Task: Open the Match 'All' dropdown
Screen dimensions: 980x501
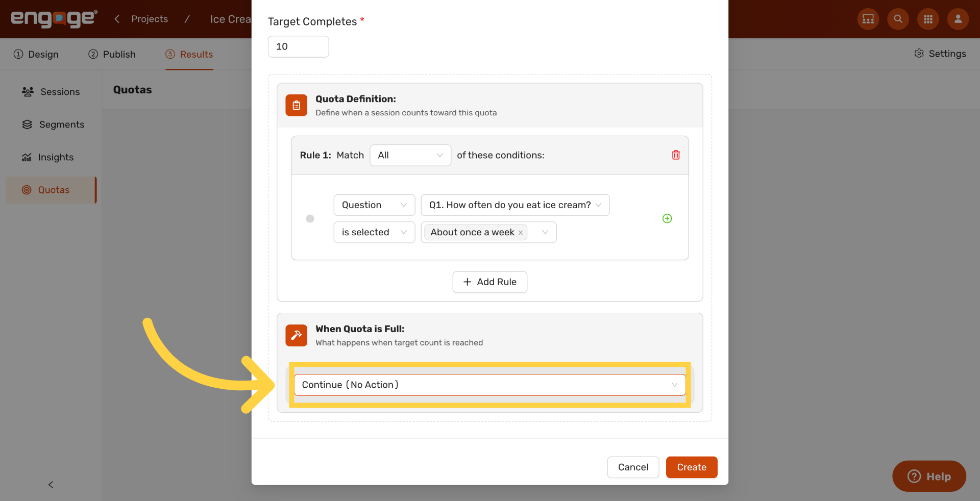Action: [410, 155]
